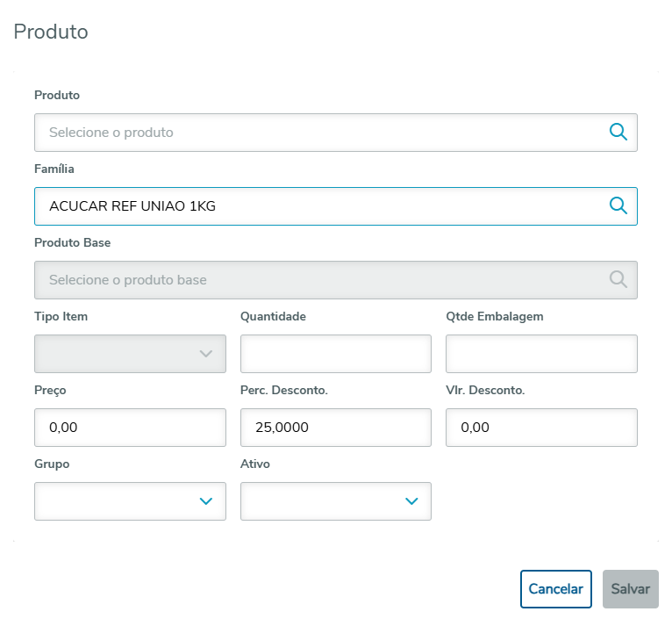Click inside the Qtde Embalagem field
Screen dimensions: 672x626
point(541,354)
